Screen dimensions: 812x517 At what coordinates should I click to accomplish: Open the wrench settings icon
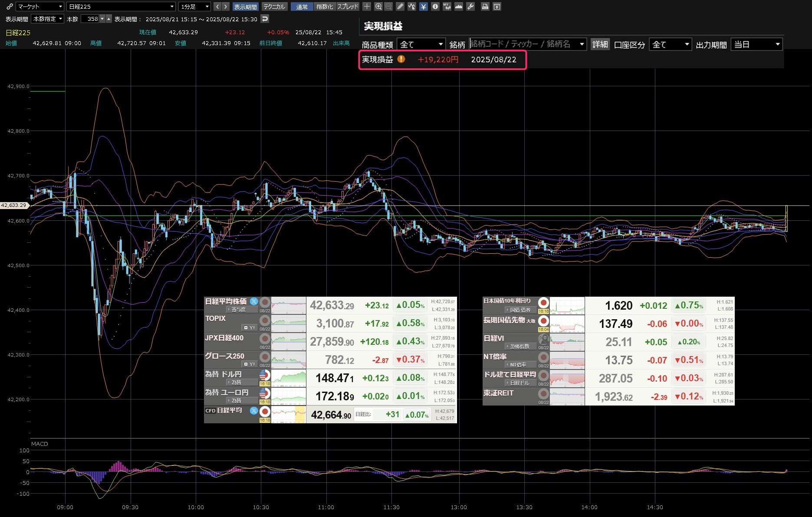point(470,7)
